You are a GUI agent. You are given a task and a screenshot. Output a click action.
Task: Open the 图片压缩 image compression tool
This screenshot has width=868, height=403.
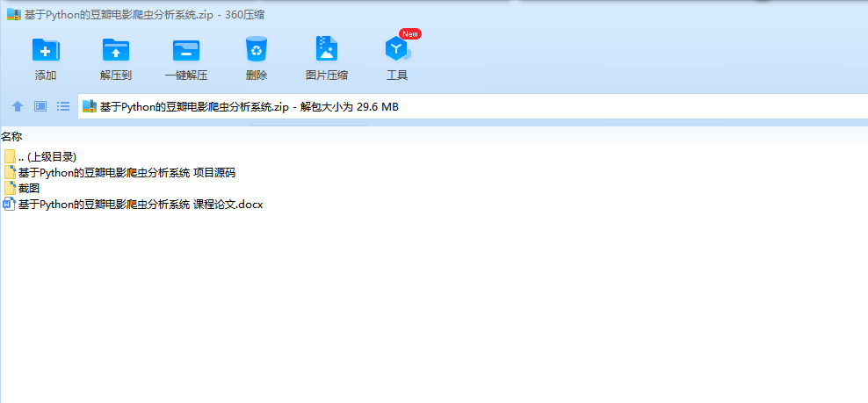pyautogui.click(x=327, y=48)
